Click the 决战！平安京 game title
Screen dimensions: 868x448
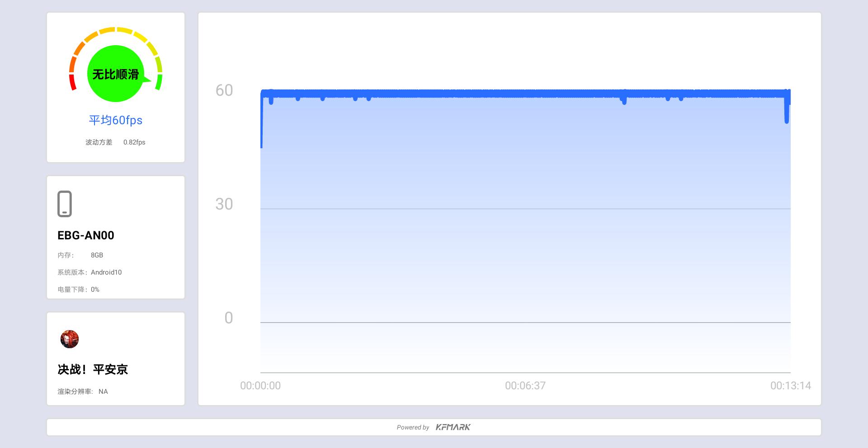pyautogui.click(x=93, y=369)
